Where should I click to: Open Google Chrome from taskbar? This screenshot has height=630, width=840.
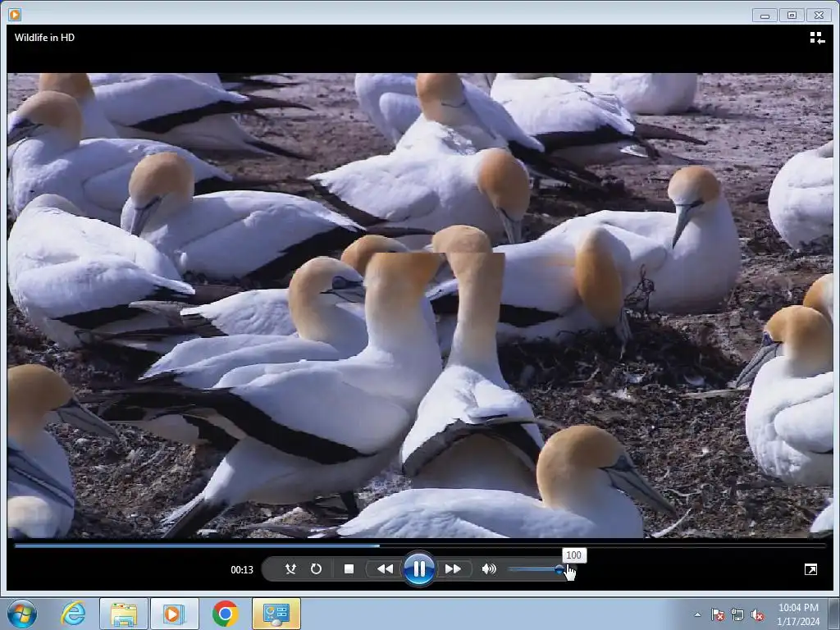(225, 614)
